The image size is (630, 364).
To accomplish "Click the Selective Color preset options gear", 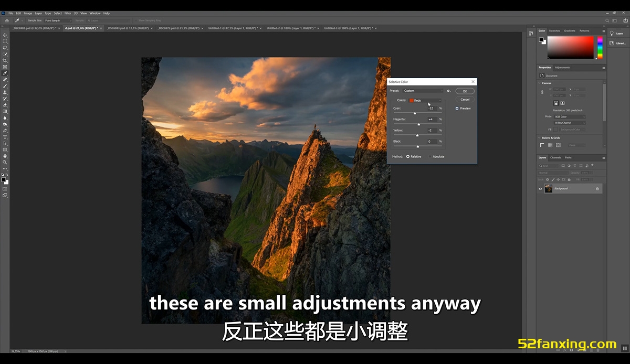I will pyautogui.click(x=449, y=91).
